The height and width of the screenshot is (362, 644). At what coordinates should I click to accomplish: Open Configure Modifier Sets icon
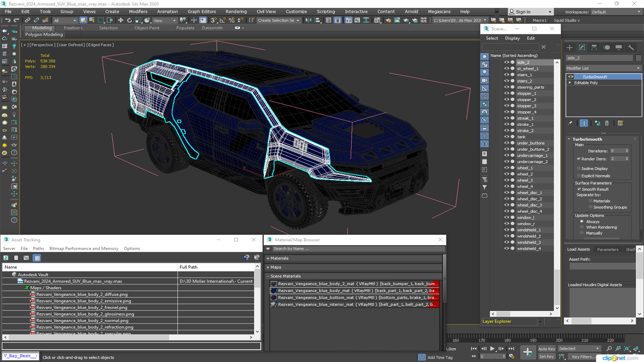click(621, 123)
